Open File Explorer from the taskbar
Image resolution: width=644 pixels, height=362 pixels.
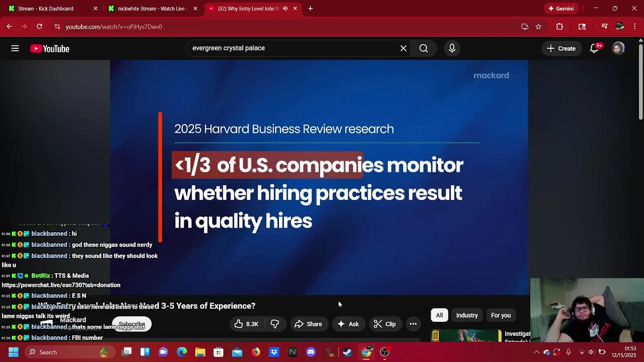[x=200, y=352]
